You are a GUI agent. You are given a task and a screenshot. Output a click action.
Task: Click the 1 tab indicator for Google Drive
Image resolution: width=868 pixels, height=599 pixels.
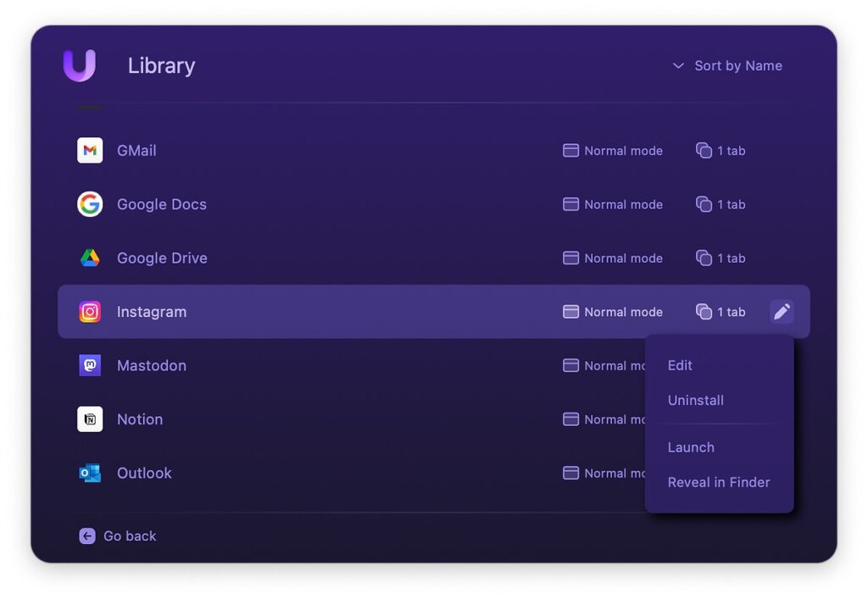(x=730, y=258)
